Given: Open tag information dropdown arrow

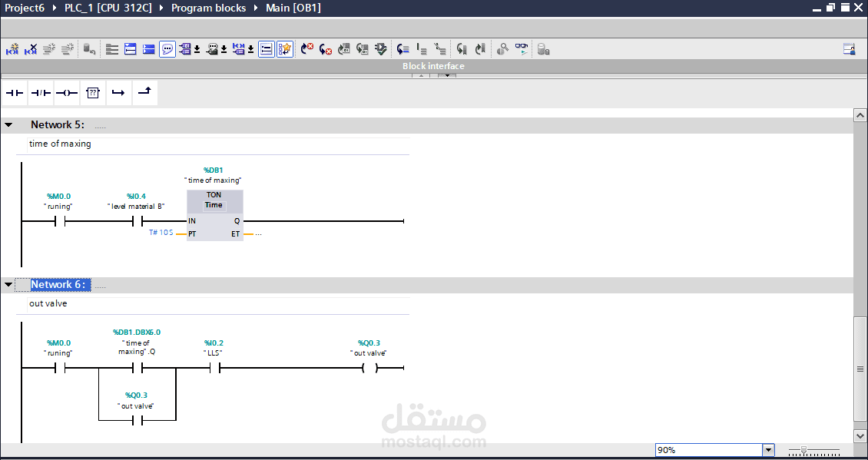Looking at the screenshot, I should point(224,49).
